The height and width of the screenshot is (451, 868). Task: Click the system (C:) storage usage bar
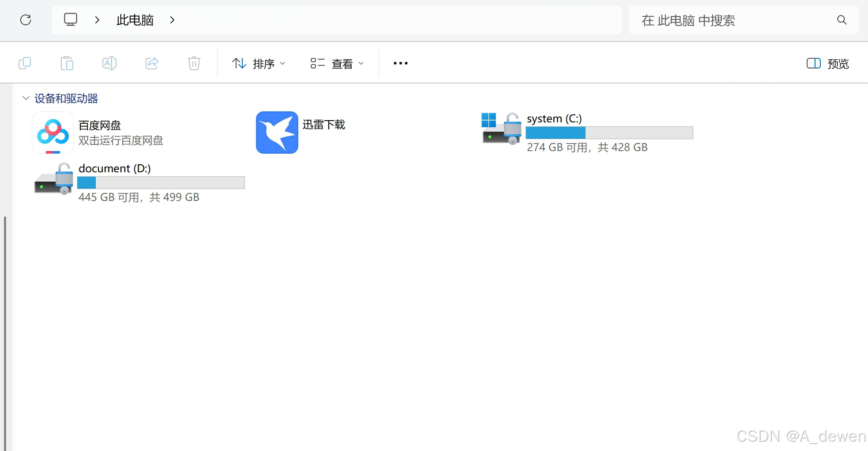click(609, 133)
